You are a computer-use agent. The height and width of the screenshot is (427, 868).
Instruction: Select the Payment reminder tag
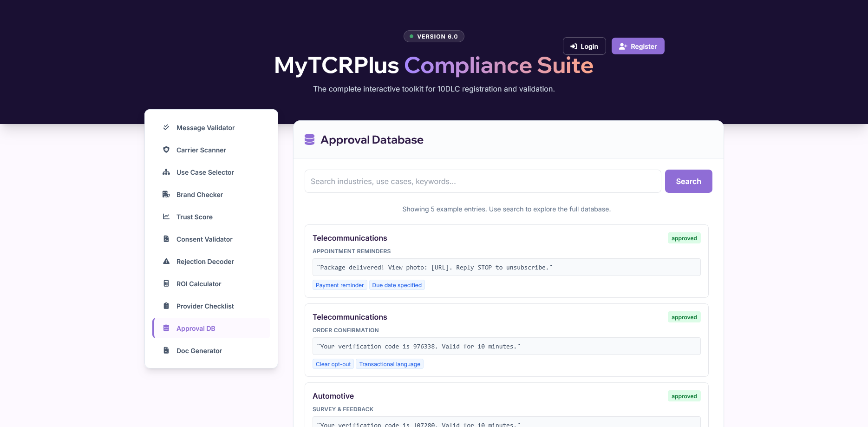pos(339,285)
